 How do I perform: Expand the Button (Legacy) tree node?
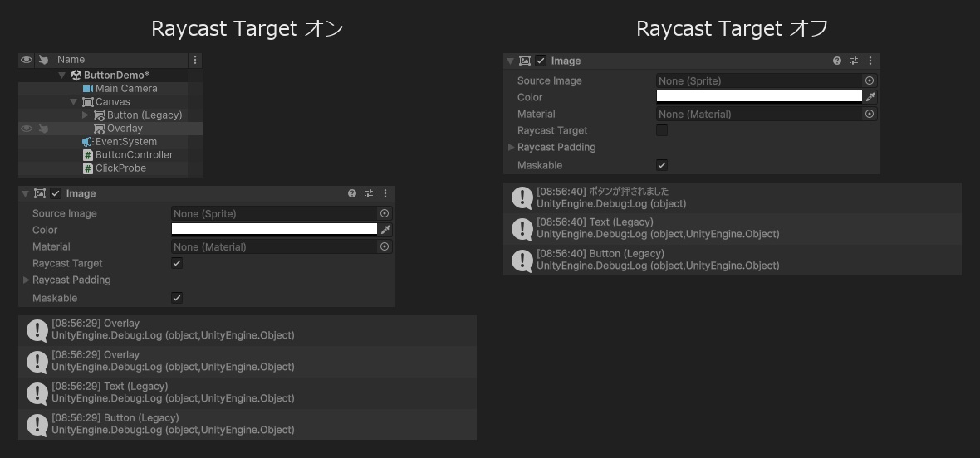click(86, 114)
